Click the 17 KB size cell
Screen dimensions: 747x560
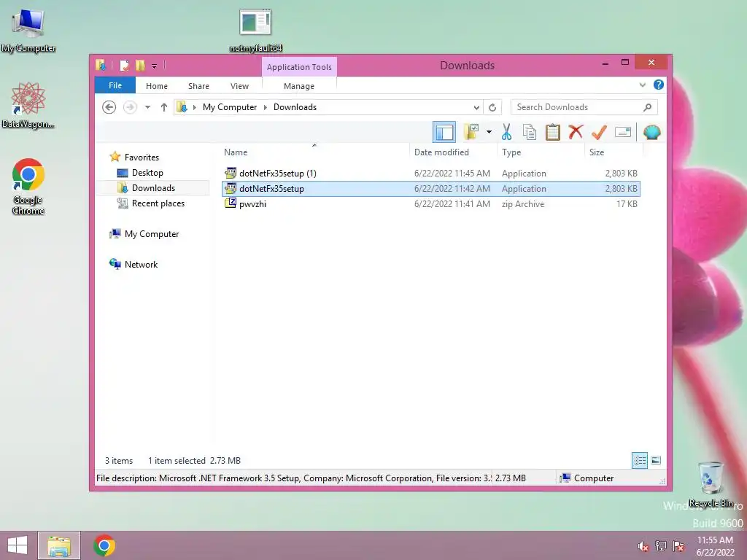click(x=627, y=204)
